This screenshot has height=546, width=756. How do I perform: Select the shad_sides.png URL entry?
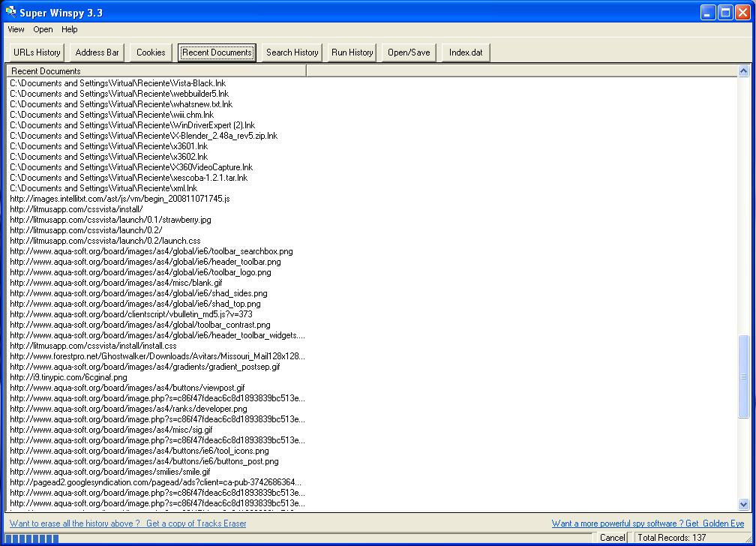(138, 293)
